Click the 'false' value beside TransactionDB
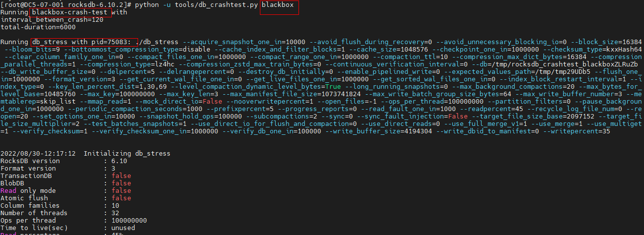This screenshot has width=644, height=235. (x=121, y=176)
